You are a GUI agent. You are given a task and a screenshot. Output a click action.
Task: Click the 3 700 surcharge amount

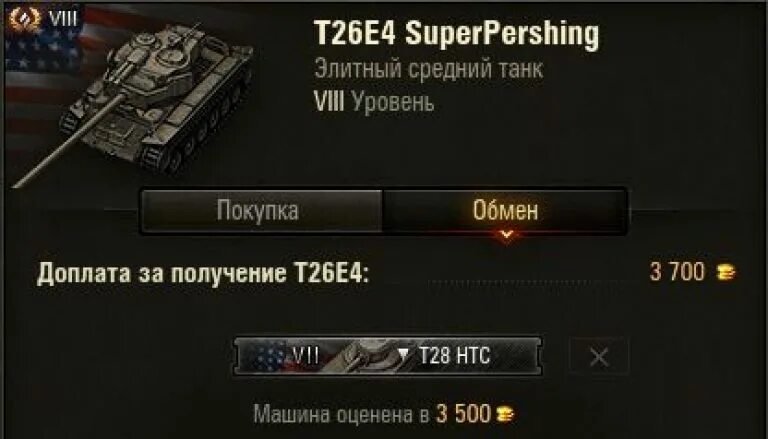tap(677, 271)
